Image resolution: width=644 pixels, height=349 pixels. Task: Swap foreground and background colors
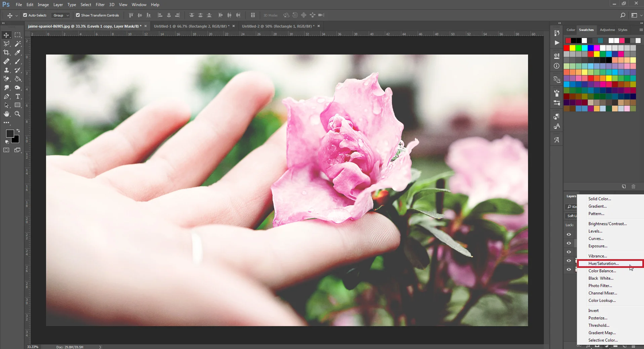(x=18, y=131)
